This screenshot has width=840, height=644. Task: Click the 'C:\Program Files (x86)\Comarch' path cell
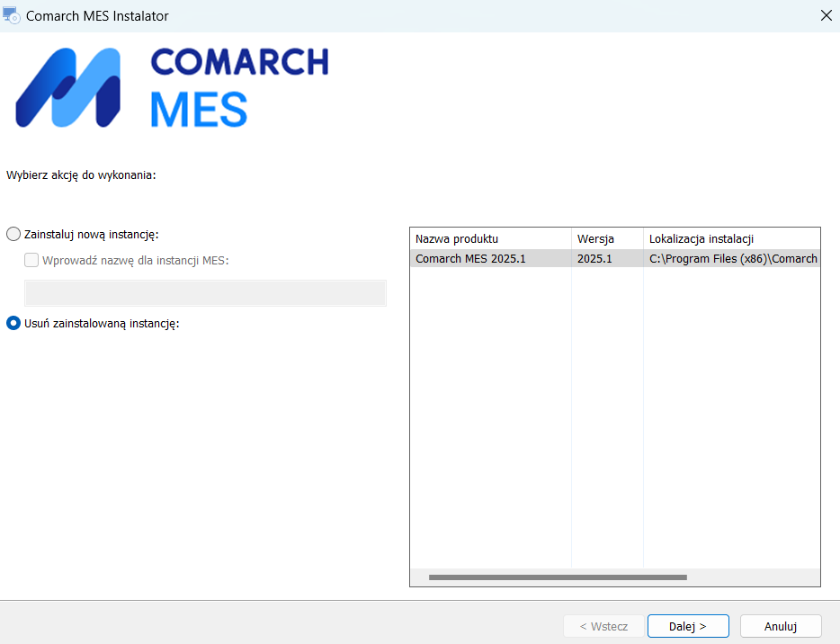[x=730, y=259]
